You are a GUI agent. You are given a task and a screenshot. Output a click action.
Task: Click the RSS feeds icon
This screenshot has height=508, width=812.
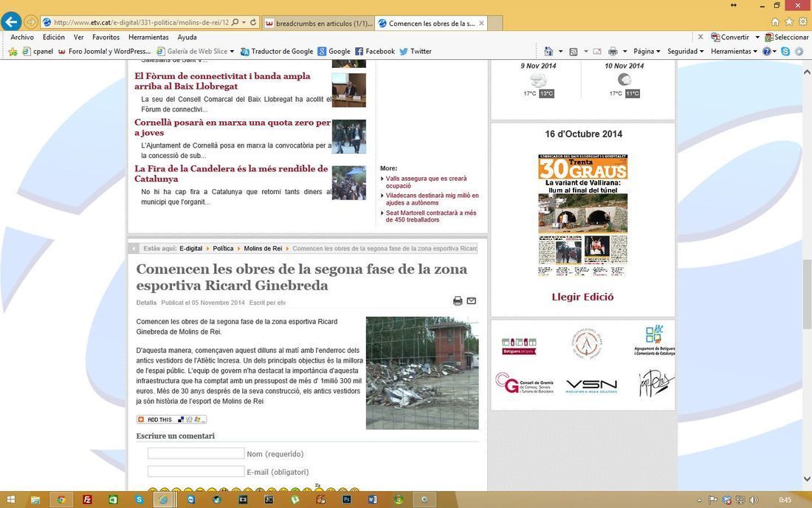pyautogui.click(x=574, y=51)
